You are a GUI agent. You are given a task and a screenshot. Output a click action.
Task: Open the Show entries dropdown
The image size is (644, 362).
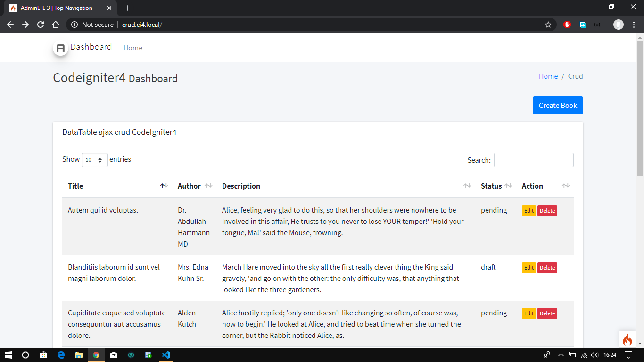click(95, 160)
